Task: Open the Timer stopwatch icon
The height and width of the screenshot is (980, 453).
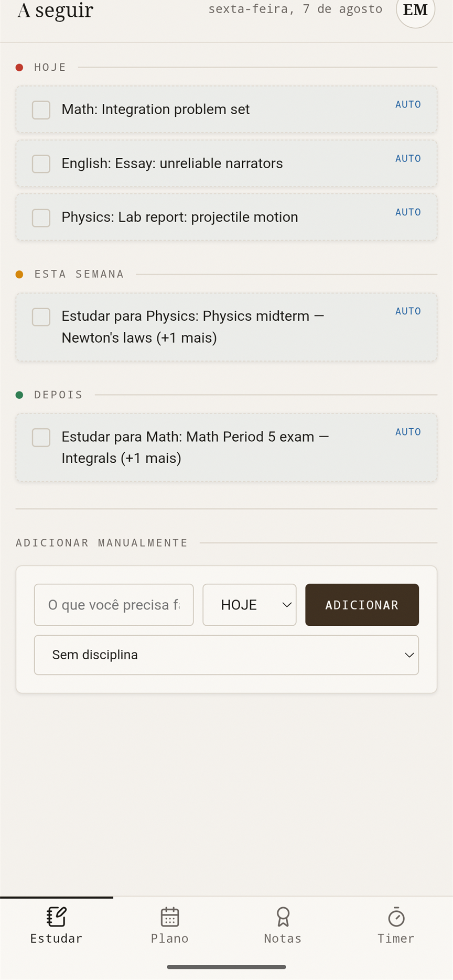Action: (x=396, y=917)
